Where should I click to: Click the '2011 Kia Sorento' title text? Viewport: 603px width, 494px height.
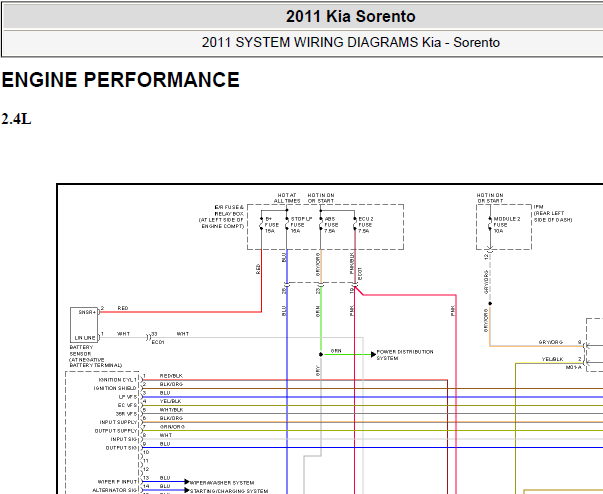pyautogui.click(x=350, y=17)
